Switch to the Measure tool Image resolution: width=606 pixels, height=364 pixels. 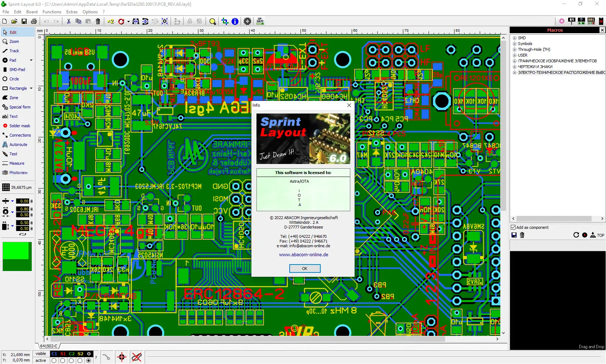coord(16,163)
